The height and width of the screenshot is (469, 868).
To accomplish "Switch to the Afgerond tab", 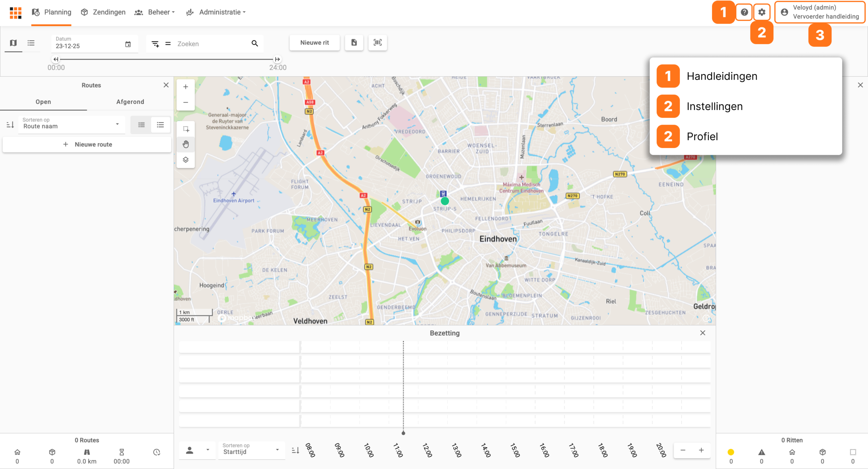I will 130,102.
